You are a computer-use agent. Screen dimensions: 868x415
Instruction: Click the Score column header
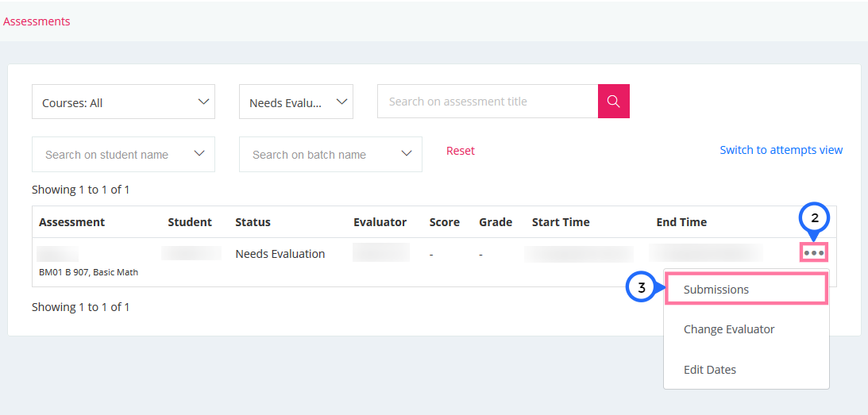[445, 222]
